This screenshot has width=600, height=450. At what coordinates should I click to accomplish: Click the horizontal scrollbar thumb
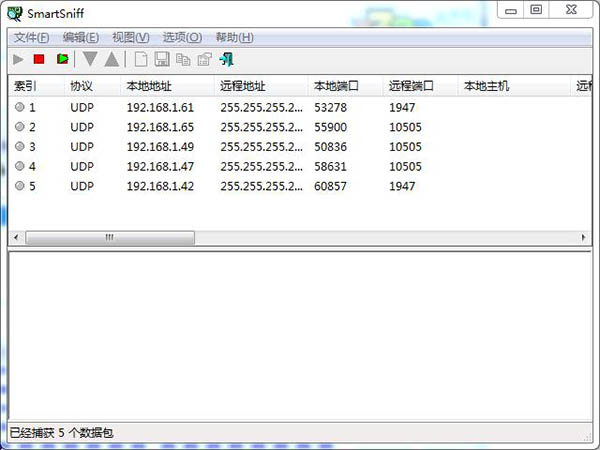pyautogui.click(x=110, y=238)
